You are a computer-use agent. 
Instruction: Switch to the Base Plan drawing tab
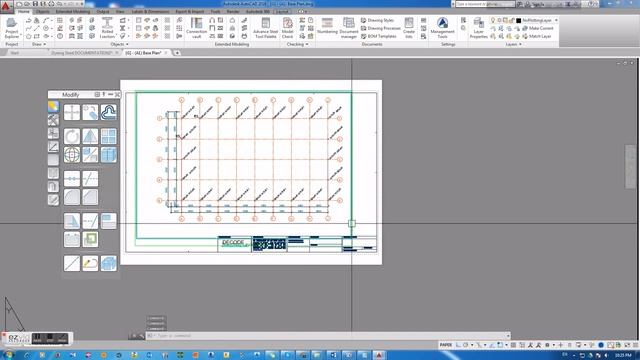click(143, 53)
